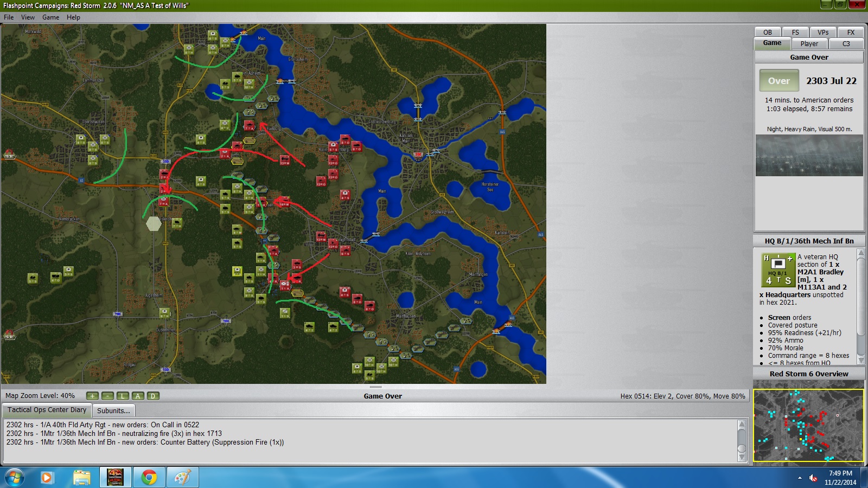The image size is (868, 488).
Task: Select the red 13 H M artillery counter
Action: pyautogui.click(x=285, y=159)
